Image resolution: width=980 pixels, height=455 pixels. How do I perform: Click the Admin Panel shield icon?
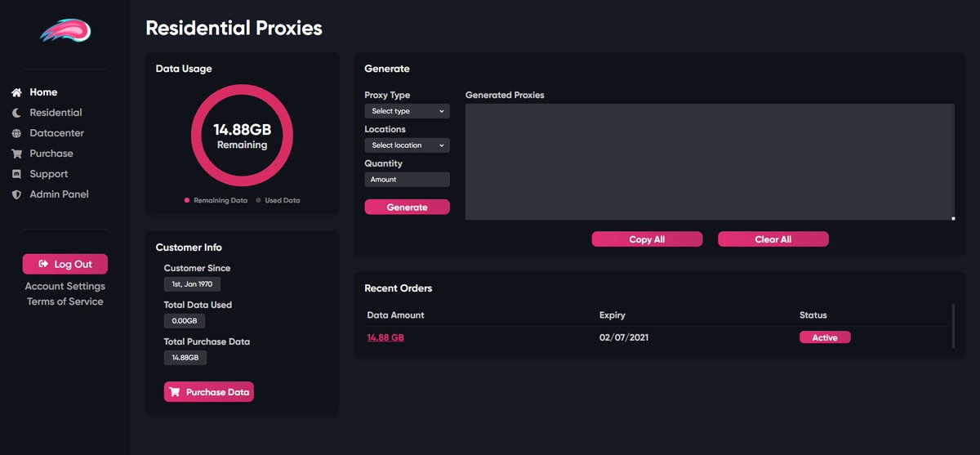click(16, 194)
